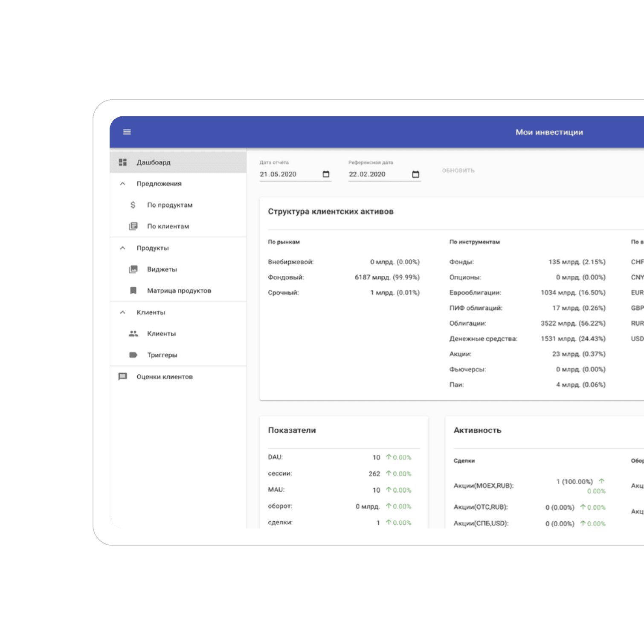Open Матрица продуктов menu item
Viewport: 644px width, 644px height.
tap(178, 291)
